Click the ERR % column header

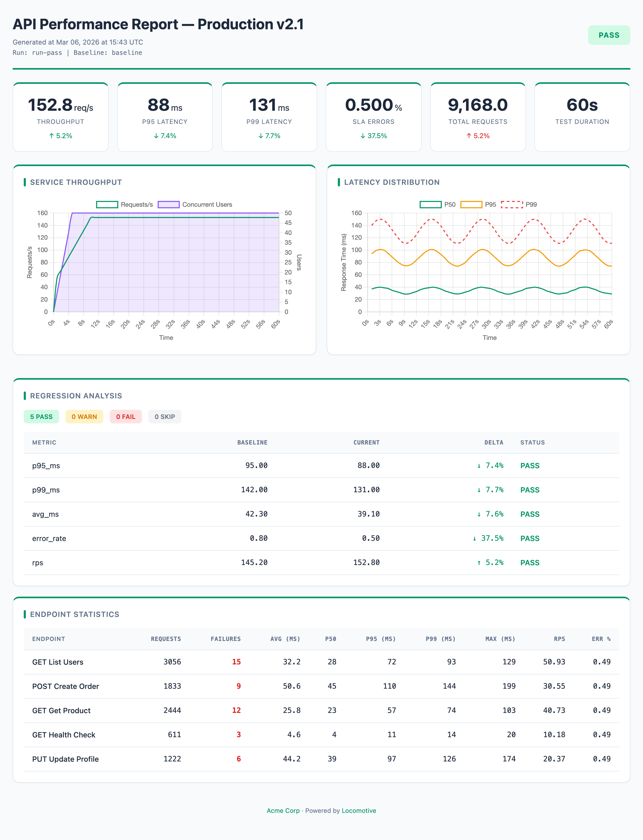(x=601, y=639)
